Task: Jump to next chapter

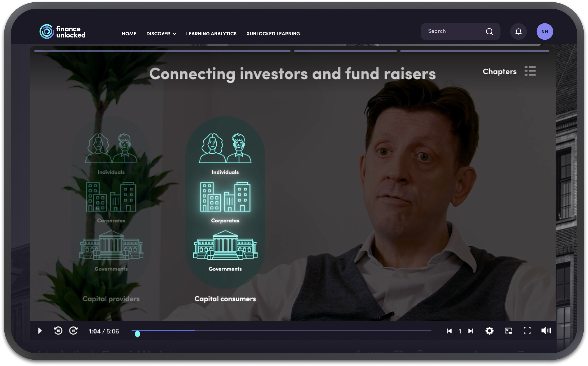Action: point(471,331)
